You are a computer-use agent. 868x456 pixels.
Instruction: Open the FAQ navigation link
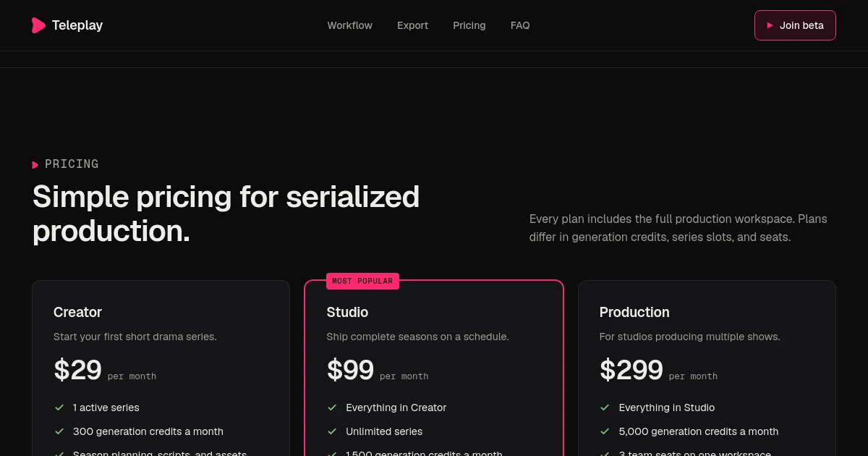(x=520, y=25)
